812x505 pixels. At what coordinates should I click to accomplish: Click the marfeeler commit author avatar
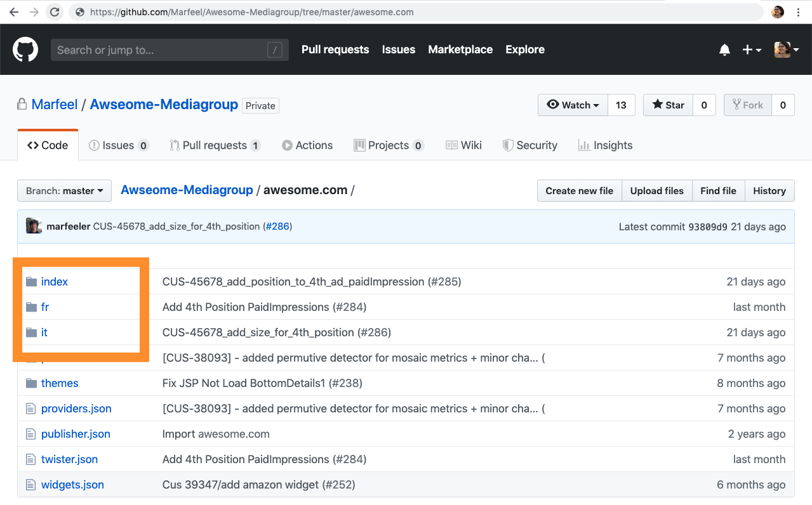pyautogui.click(x=34, y=226)
